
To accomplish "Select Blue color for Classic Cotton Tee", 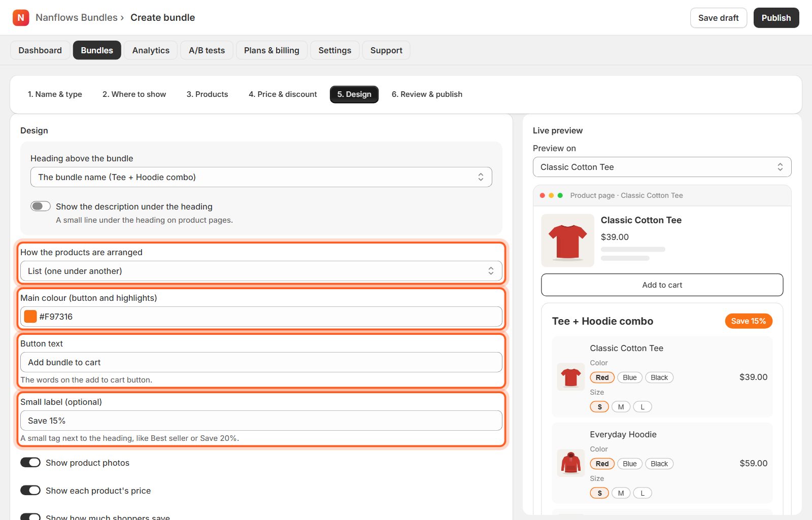I will tap(630, 377).
